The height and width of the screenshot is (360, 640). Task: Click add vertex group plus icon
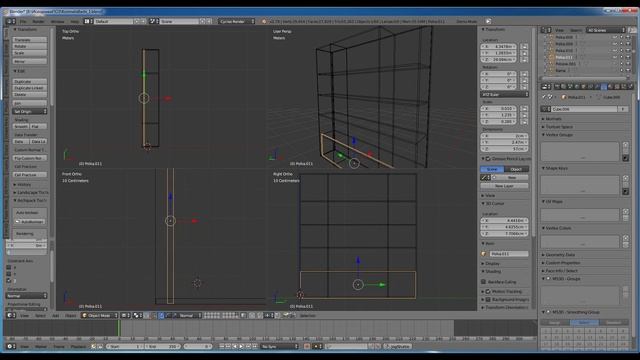click(x=625, y=145)
